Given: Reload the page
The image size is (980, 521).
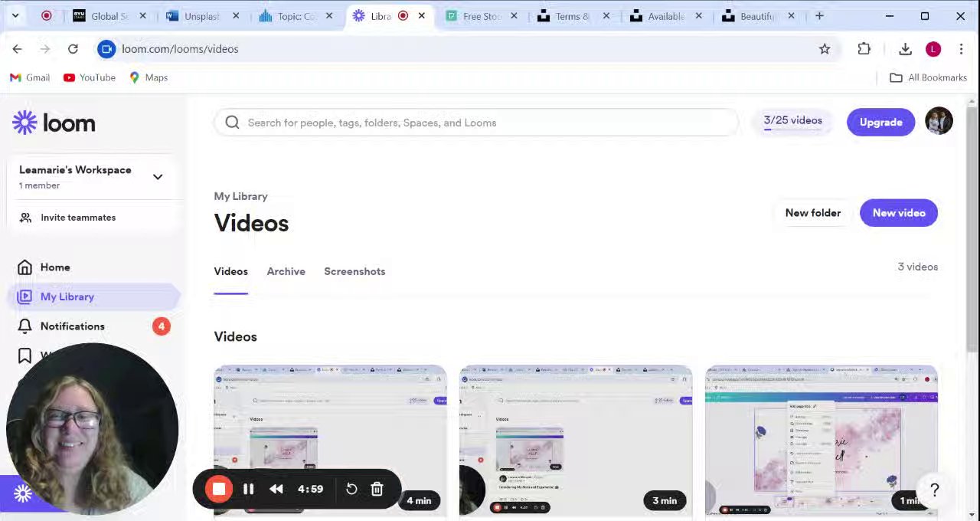Looking at the screenshot, I should [x=73, y=49].
